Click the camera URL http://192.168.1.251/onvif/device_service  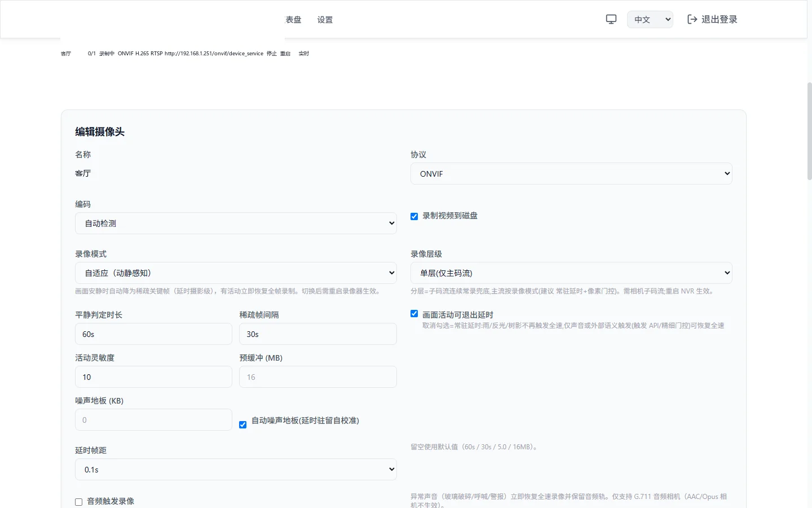[x=214, y=54]
